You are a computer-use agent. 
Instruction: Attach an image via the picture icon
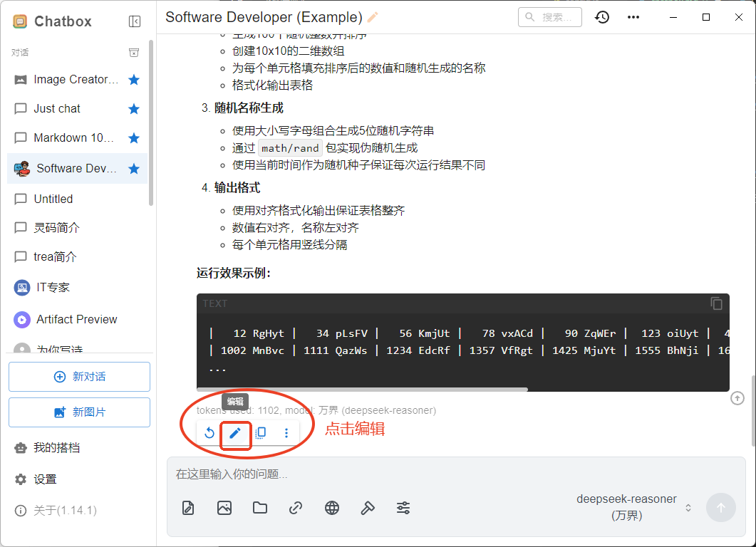(x=224, y=508)
